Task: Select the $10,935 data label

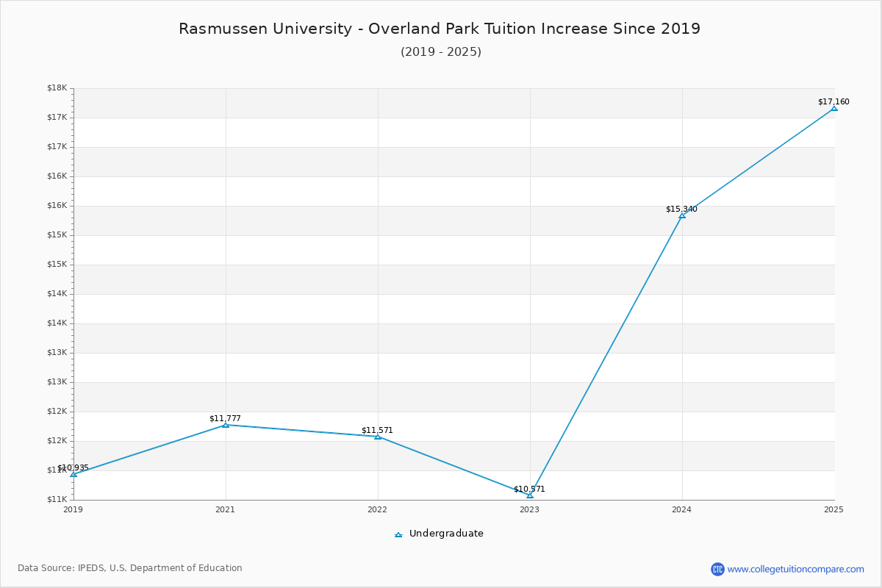Action: click(x=73, y=468)
